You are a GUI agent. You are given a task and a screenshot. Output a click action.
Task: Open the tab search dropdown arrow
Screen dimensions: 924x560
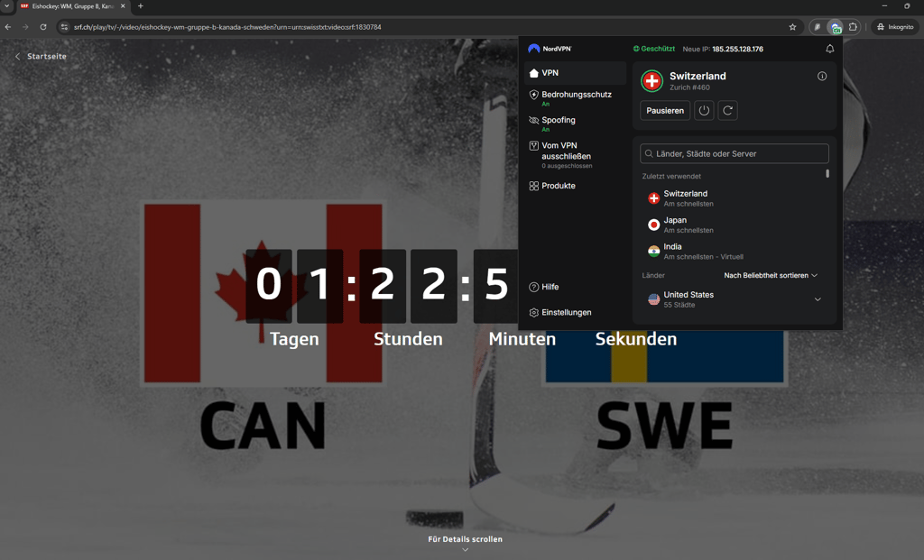point(7,6)
